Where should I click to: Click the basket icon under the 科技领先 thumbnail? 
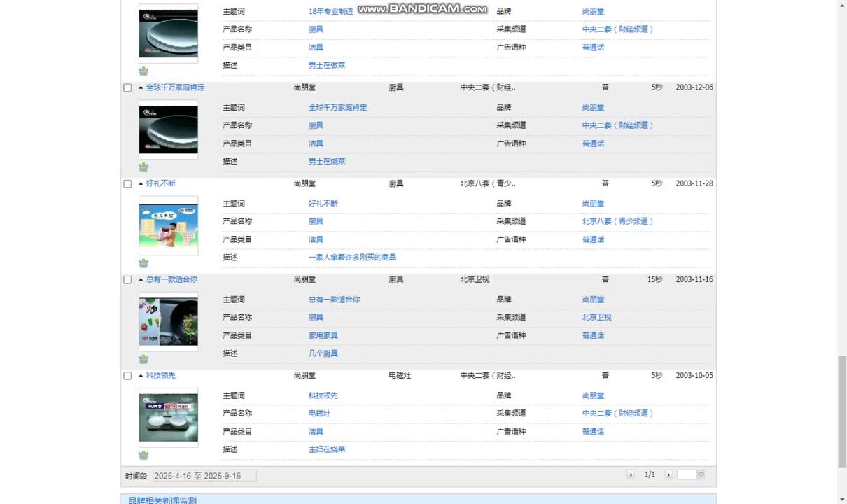[x=143, y=455]
